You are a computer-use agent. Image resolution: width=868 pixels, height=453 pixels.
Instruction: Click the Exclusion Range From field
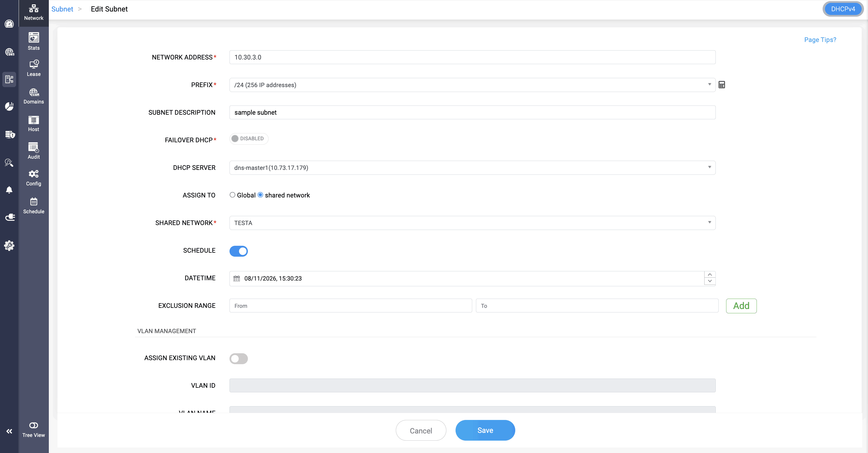(x=351, y=306)
